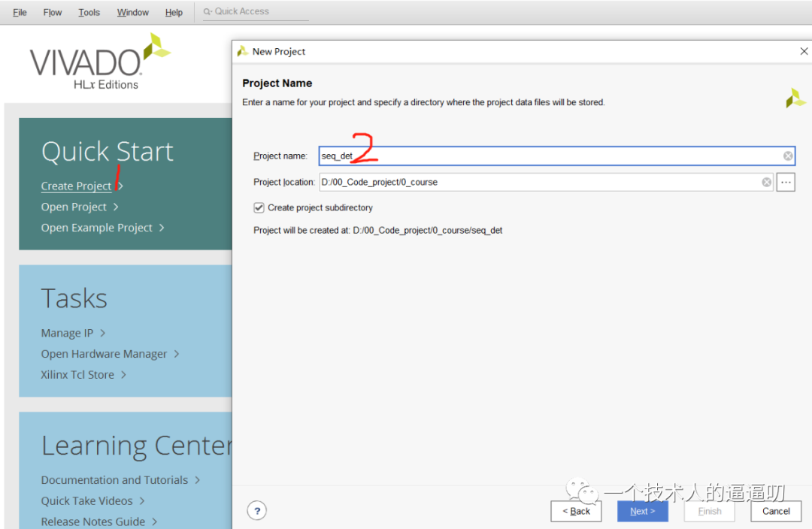Image resolution: width=812 pixels, height=529 pixels.
Task: Click chevron next to Quick Take Videos
Action: coord(142,501)
